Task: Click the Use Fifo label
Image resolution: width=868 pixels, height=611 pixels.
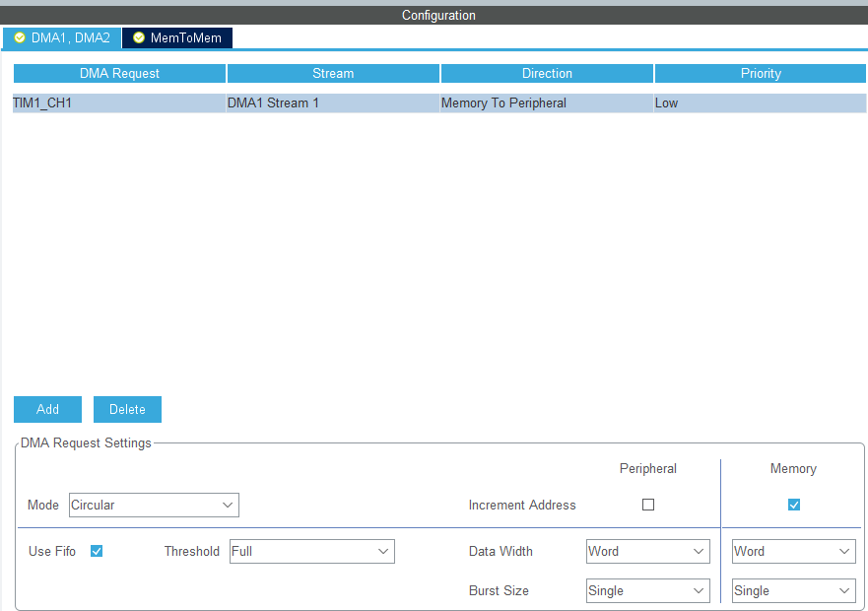Action: coord(52,552)
